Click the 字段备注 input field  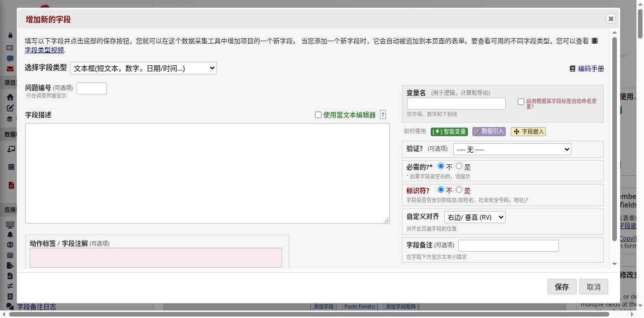click(509, 246)
